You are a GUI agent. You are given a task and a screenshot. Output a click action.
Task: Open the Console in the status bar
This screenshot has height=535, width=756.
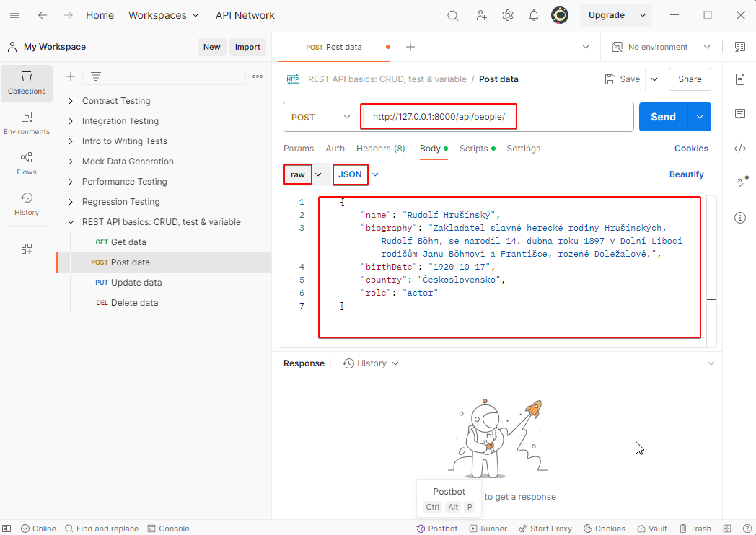click(x=168, y=529)
